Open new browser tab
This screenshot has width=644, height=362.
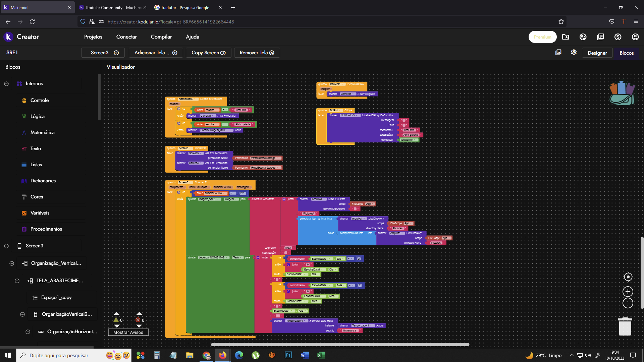click(233, 7)
